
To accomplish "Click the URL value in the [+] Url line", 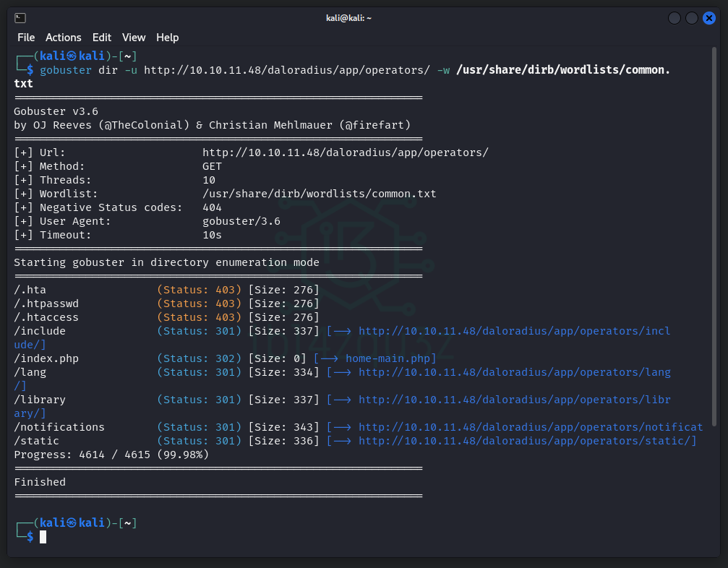I will coord(346,152).
